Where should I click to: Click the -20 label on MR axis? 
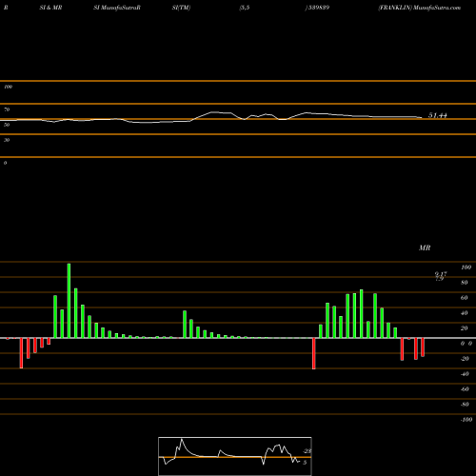coord(465,359)
